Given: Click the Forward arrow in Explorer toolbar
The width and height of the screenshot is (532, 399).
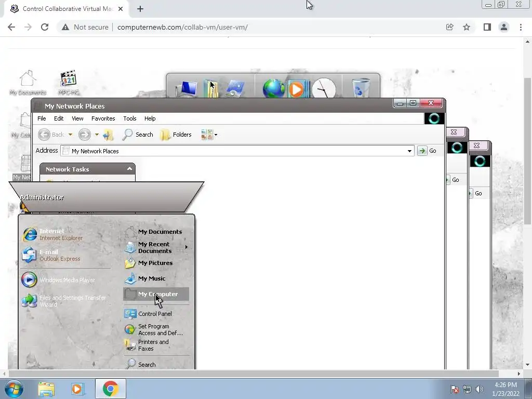Looking at the screenshot, I should 85,135.
